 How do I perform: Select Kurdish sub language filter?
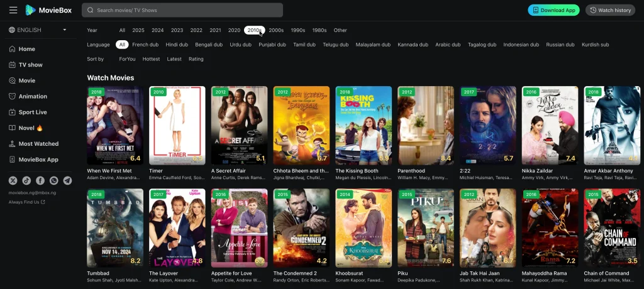point(596,45)
